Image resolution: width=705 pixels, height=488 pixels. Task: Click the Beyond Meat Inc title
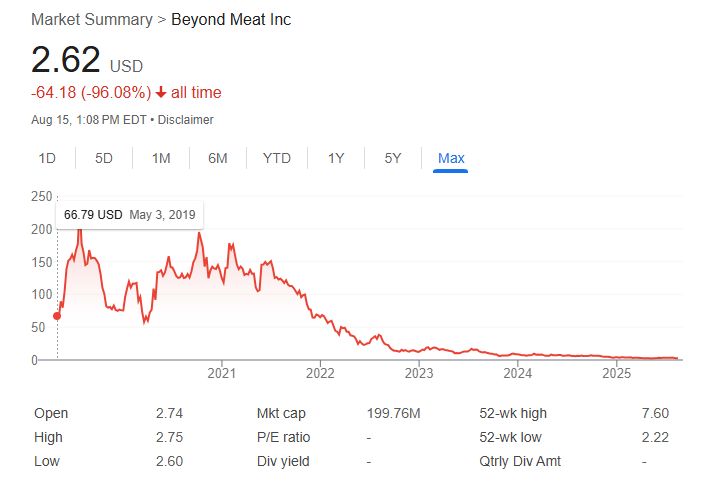[231, 20]
